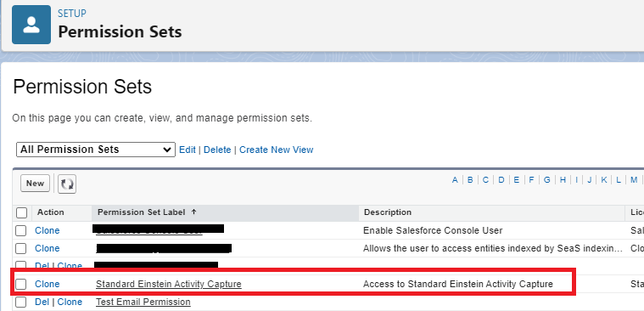Open the All Permission Sets view dropdown
The width and height of the screenshot is (644, 311).
click(96, 150)
